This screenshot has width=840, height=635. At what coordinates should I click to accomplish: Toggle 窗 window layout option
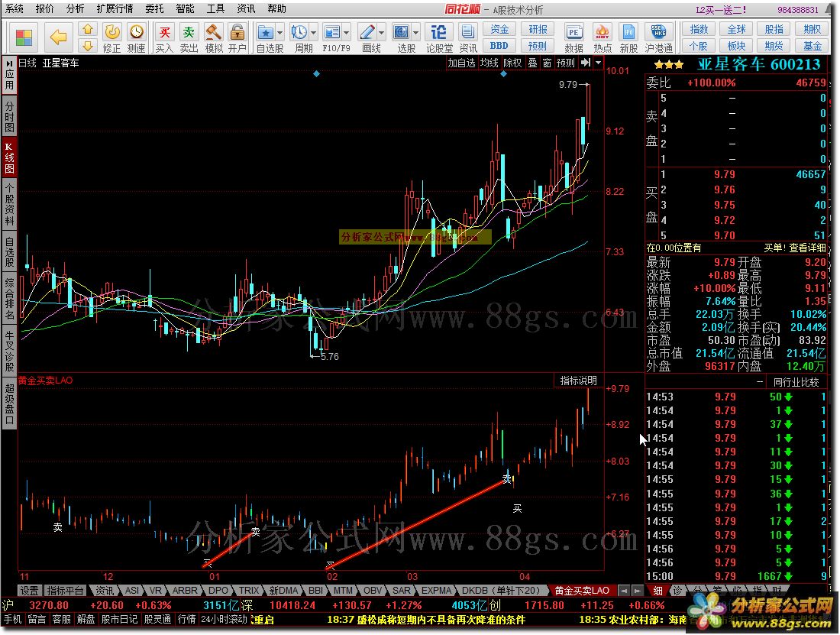click(x=547, y=63)
